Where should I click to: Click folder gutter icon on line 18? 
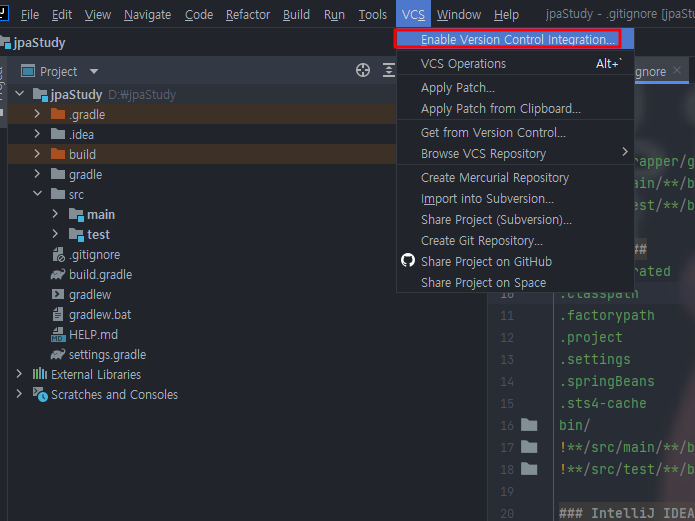point(529,469)
